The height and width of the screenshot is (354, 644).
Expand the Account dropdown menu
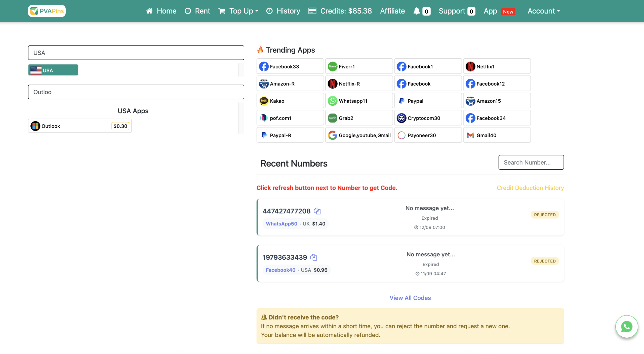tap(544, 11)
